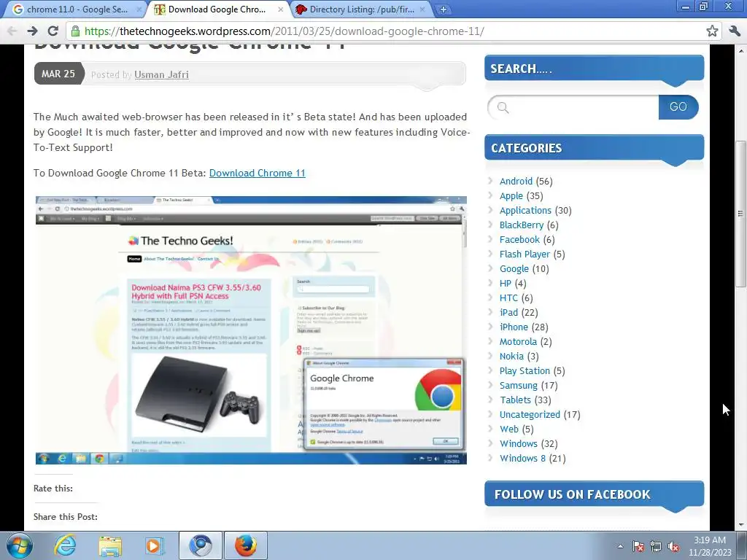
Task: Click the 'Download Chrome 11' link
Action: pos(258,174)
